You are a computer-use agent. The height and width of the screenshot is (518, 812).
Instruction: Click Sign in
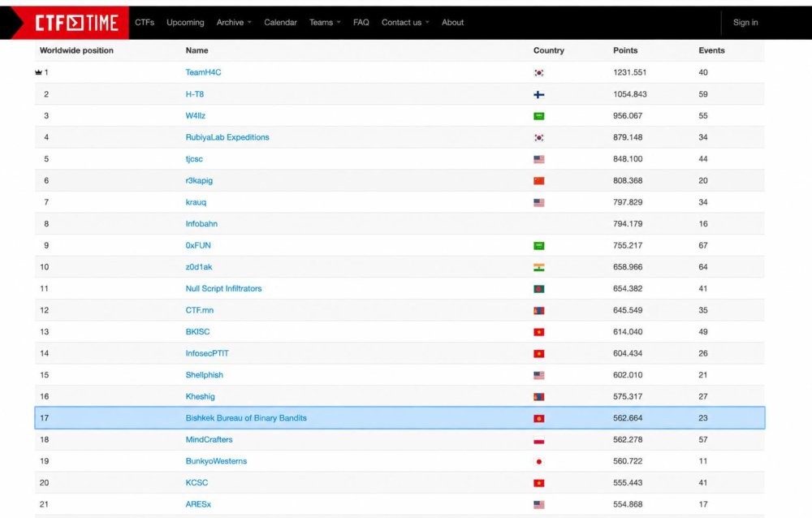pyautogui.click(x=745, y=22)
